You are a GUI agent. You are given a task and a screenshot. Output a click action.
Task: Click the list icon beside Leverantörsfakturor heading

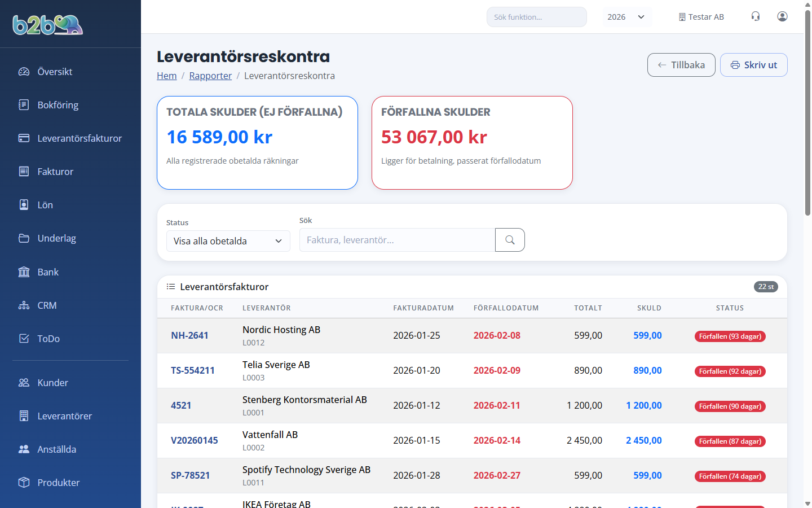coord(171,287)
